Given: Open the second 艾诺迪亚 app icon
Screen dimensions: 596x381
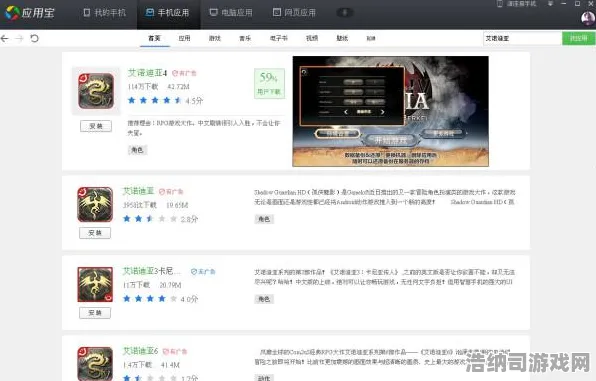Looking at the screenshot, I should point(95,205).
